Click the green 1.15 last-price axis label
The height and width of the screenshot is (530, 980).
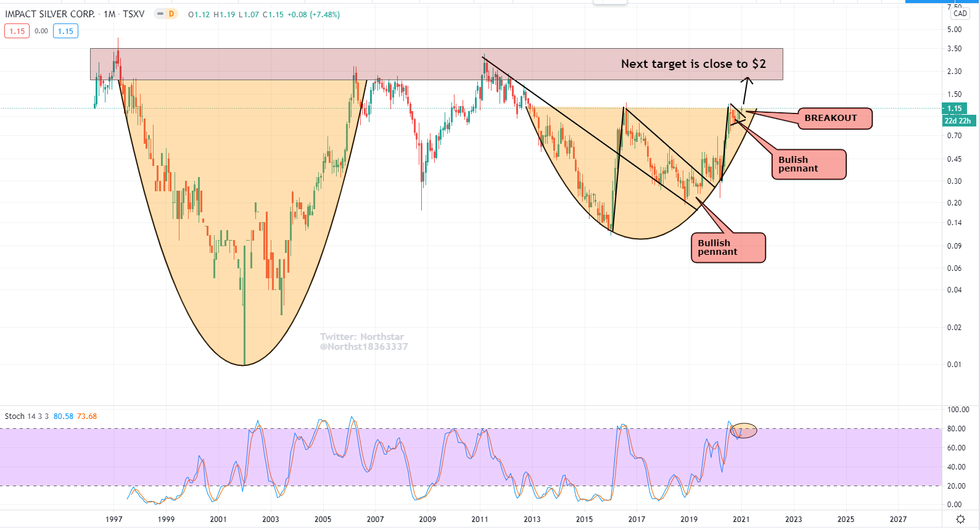pos(955,109)
